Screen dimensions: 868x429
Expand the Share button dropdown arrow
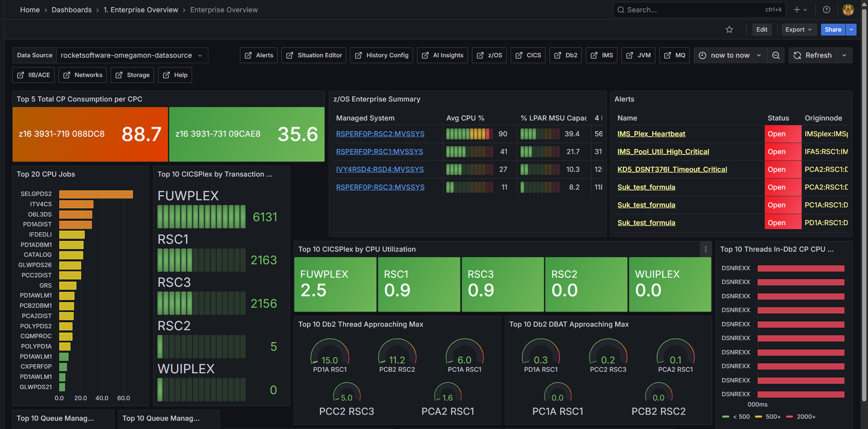851,30
